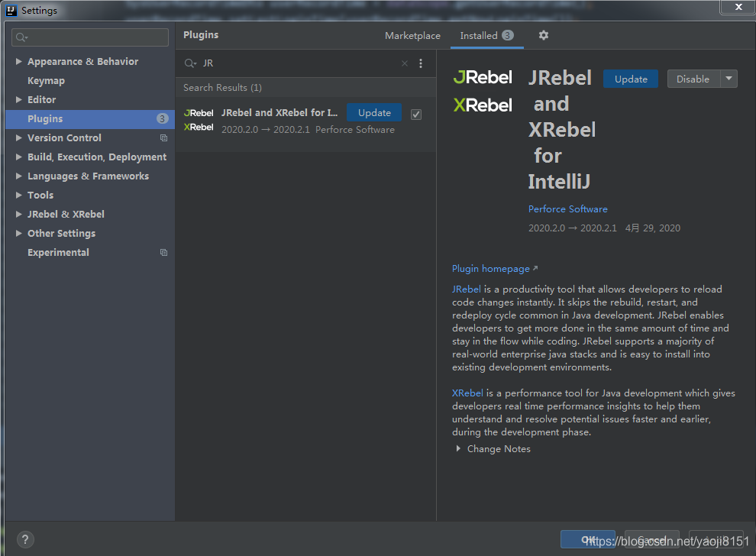
Task: Click Update button in plugin details
Action: pyautogui.click(x=631, y=79)
